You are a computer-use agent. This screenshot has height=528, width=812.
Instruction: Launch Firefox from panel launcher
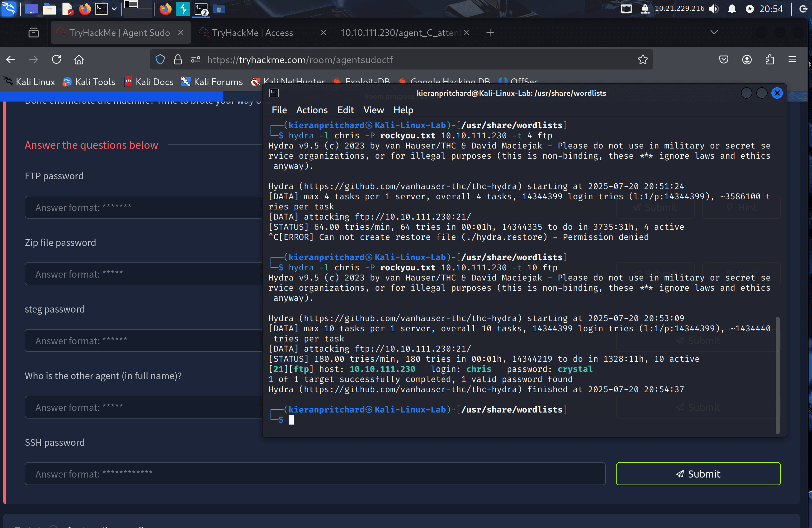pos(85,9)
